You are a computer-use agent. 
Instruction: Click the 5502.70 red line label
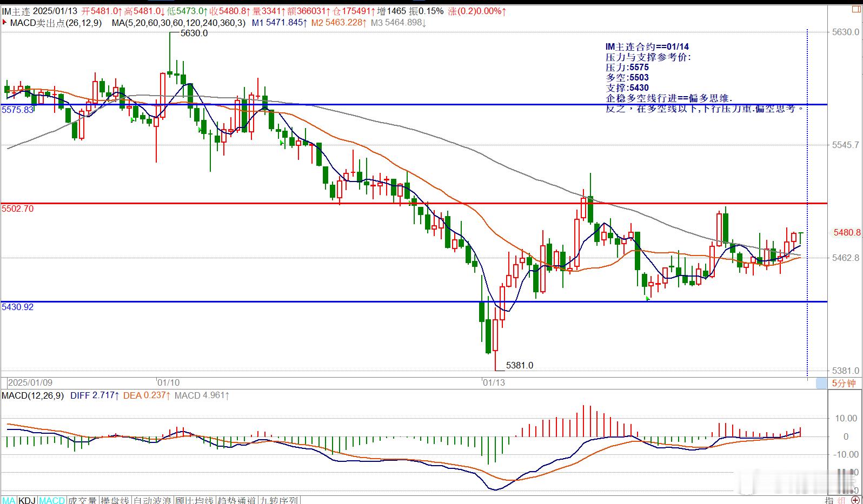tap(18, 209)
